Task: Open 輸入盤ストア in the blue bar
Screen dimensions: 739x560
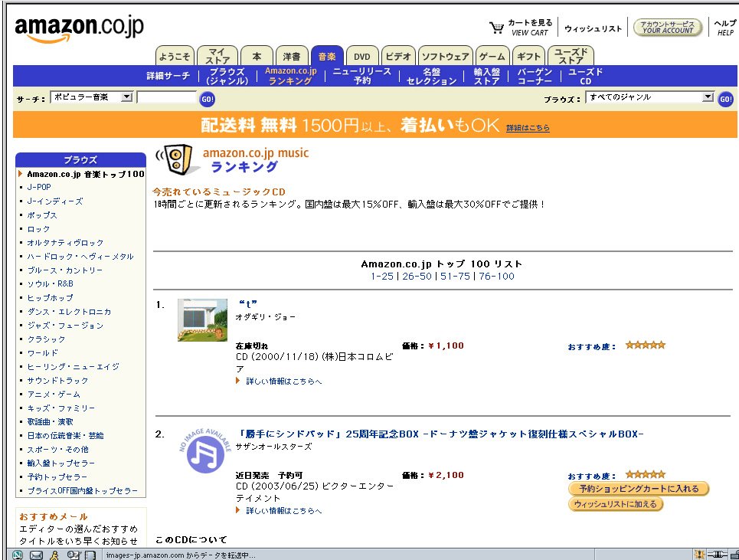Action: click(487, 76)
